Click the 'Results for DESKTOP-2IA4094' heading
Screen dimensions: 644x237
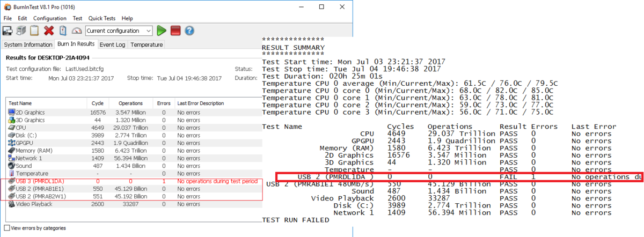click(x=47, y=57)
